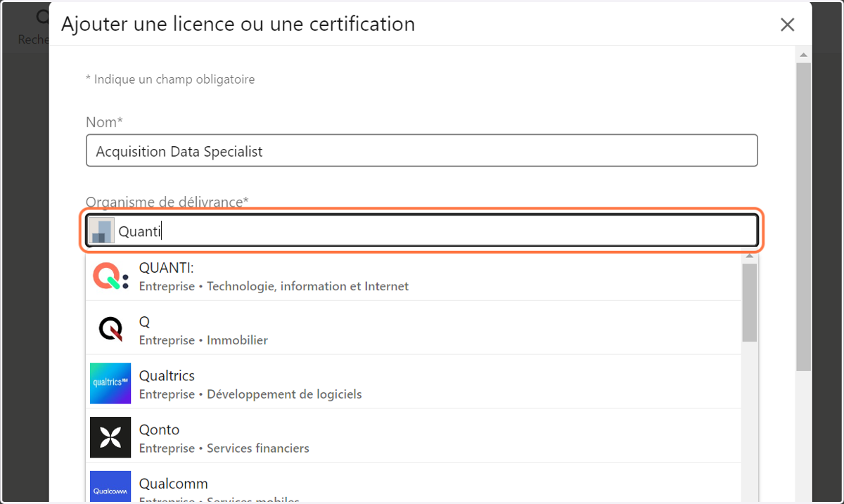Click the Organisme de délivrance input field
844x504 pixels.
point(421,231)
